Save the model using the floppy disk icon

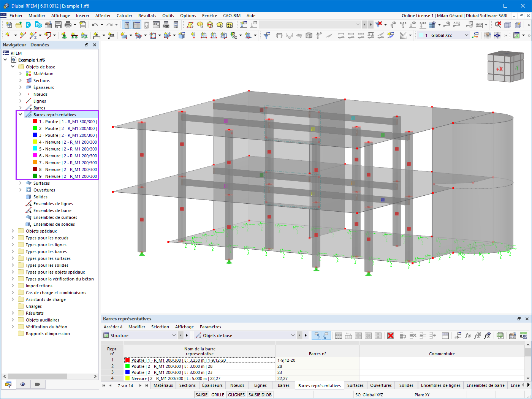pos(58,25)
